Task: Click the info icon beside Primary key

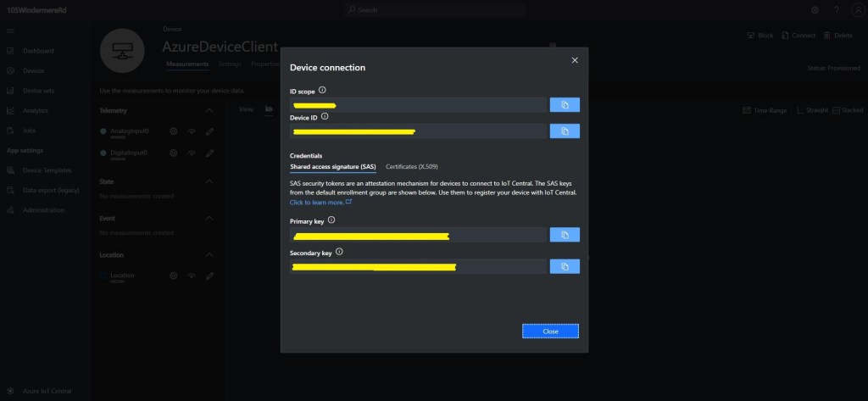Action: [331, 220]
